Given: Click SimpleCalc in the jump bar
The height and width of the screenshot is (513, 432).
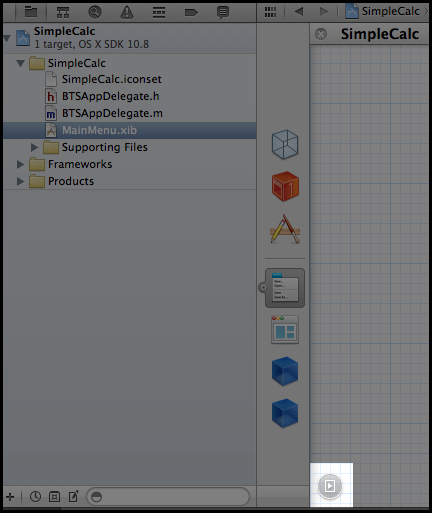Looking at the screenshot, I should [390, 11].
